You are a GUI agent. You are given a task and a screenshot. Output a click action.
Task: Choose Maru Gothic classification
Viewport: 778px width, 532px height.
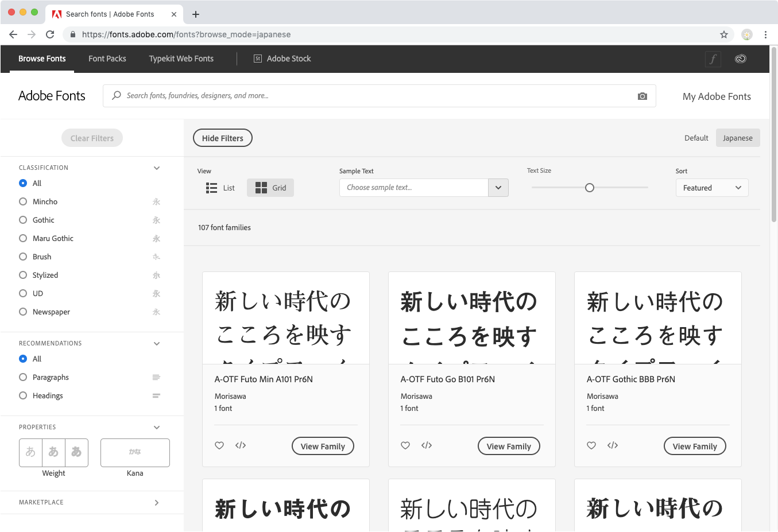click(23, 238)
